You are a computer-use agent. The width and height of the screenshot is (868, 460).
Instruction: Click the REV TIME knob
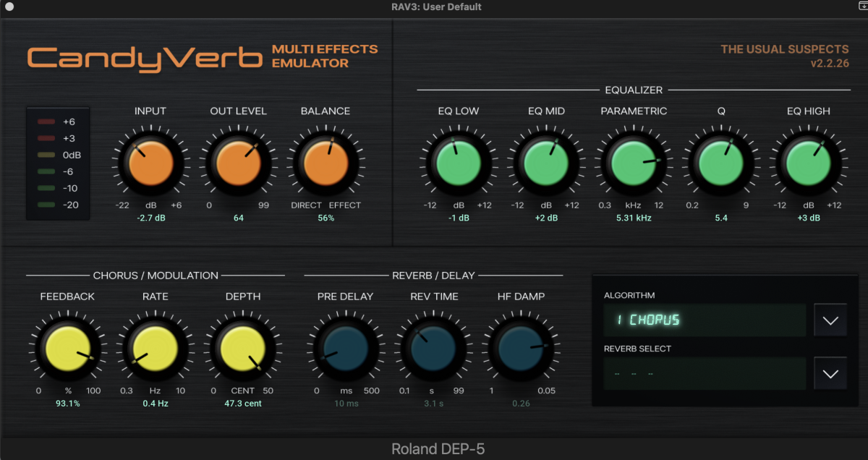(x=433, y=348)
